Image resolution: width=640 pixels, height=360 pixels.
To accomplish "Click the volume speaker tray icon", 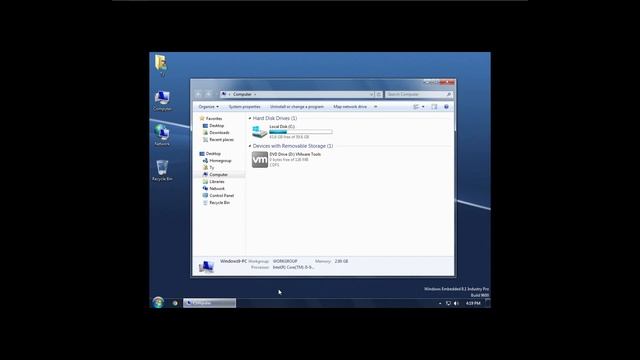I will [x=456, y=303].
